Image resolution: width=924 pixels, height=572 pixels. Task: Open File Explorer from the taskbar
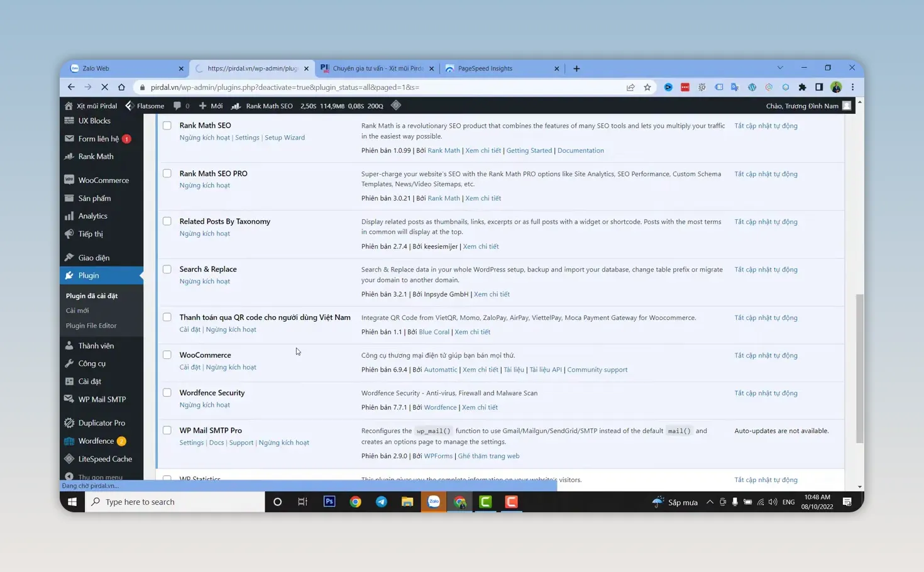click(407, 502)
